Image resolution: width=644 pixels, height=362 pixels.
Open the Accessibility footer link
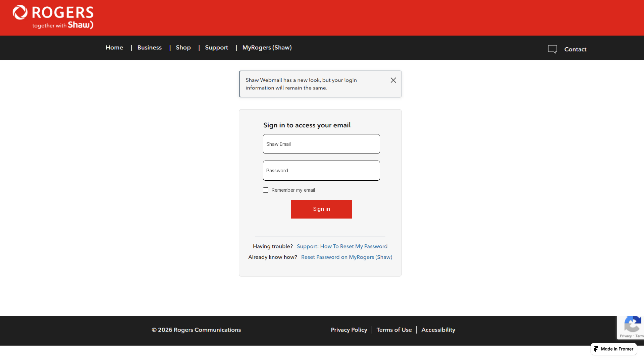(x=438, y=330)
